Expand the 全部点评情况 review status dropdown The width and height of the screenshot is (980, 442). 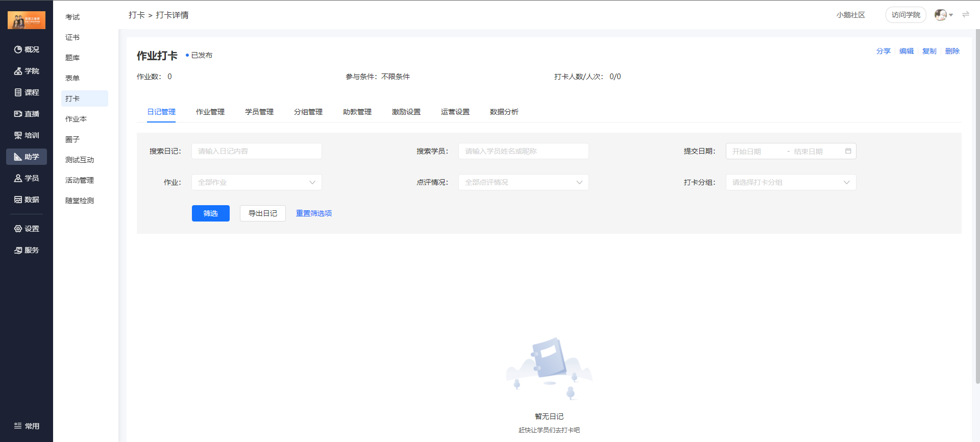[x=523, y=182]
